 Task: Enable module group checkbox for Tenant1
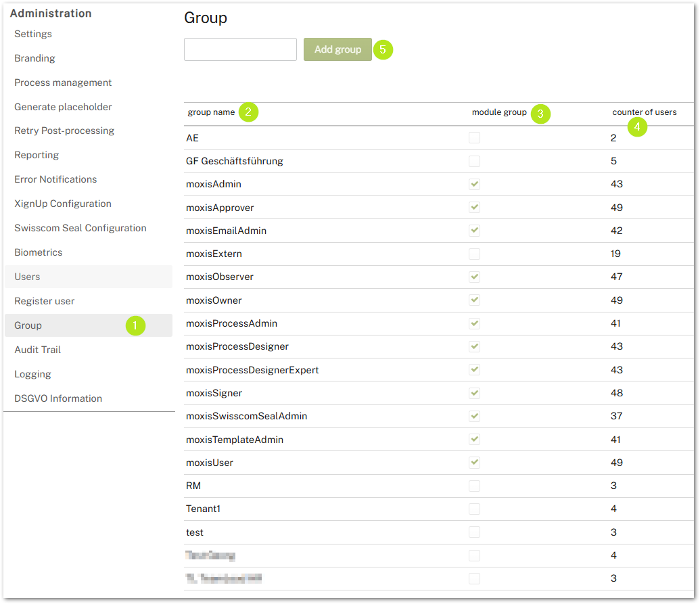pos(475,509)
